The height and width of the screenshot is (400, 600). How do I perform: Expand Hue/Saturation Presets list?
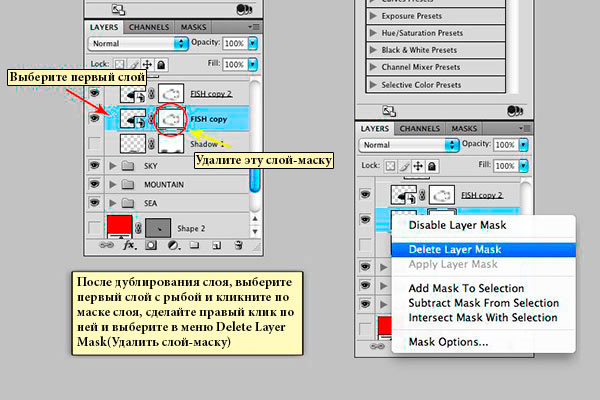point(373,33)
